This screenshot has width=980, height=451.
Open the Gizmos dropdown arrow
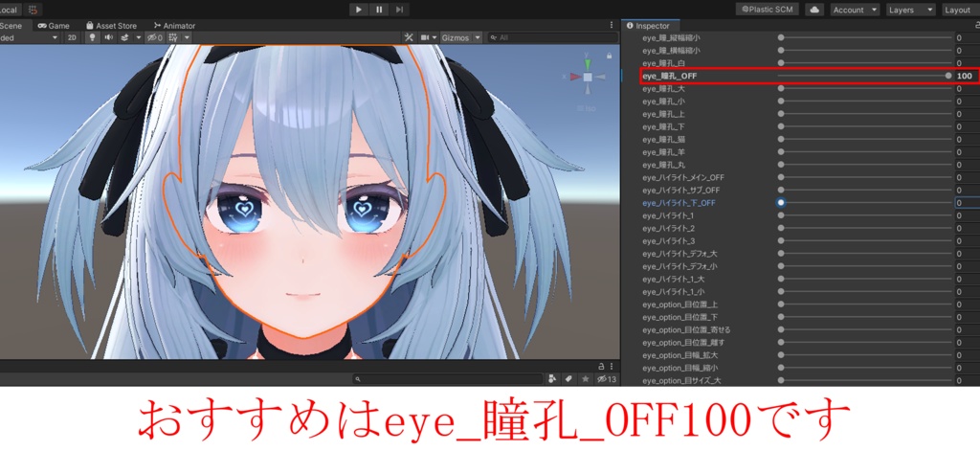click(x=478, y=37)
